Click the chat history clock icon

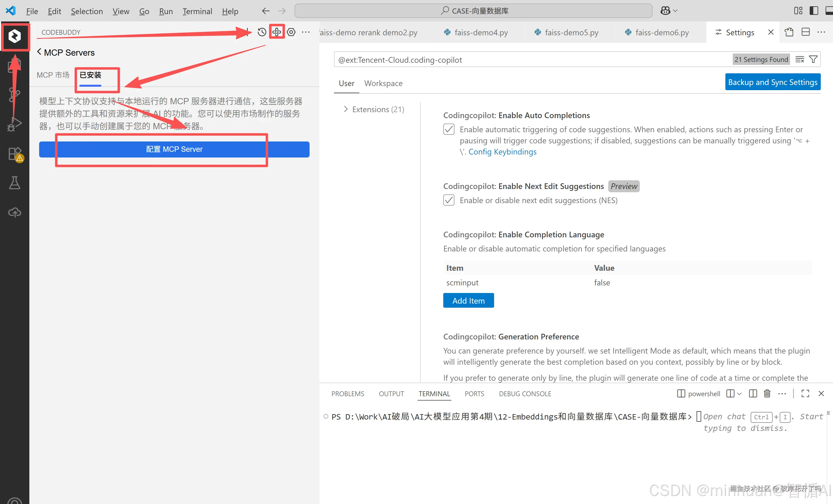tap(262, 32)
